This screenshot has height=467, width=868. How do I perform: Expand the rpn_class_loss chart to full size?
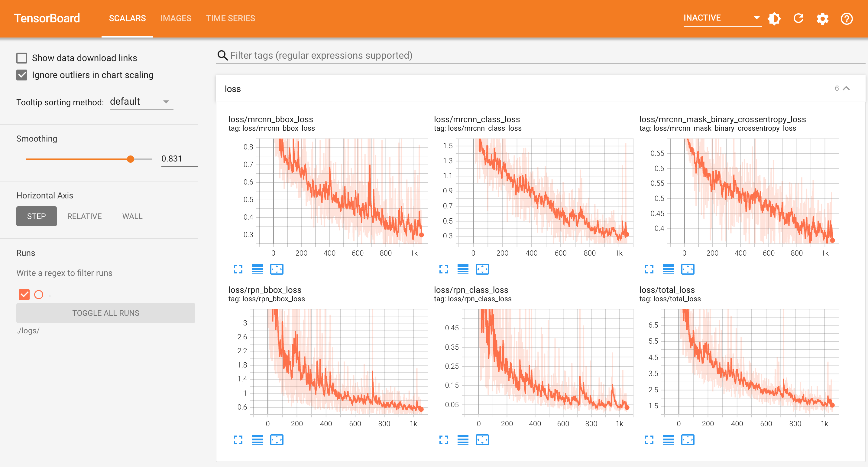click(x=443, y=440)
